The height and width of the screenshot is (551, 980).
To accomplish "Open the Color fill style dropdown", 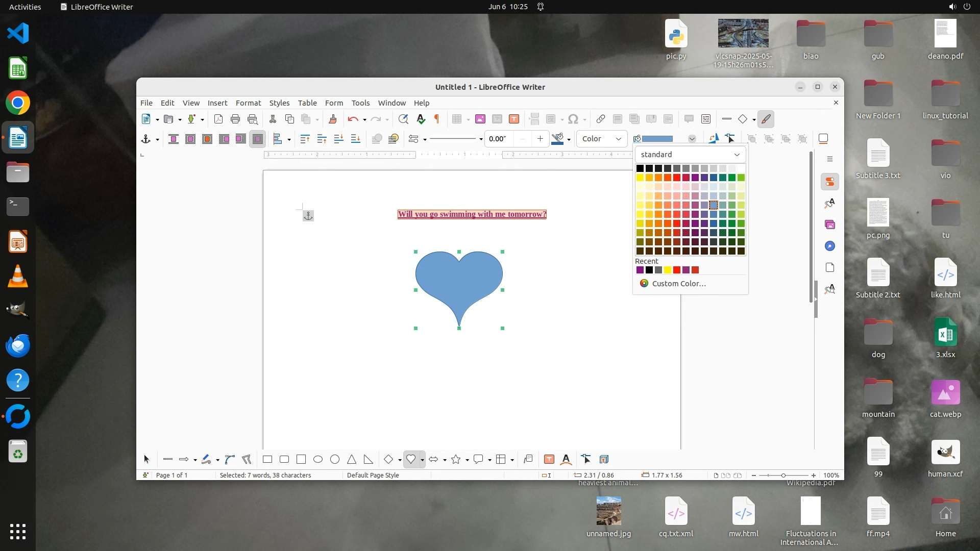I will tap(602, 139).
